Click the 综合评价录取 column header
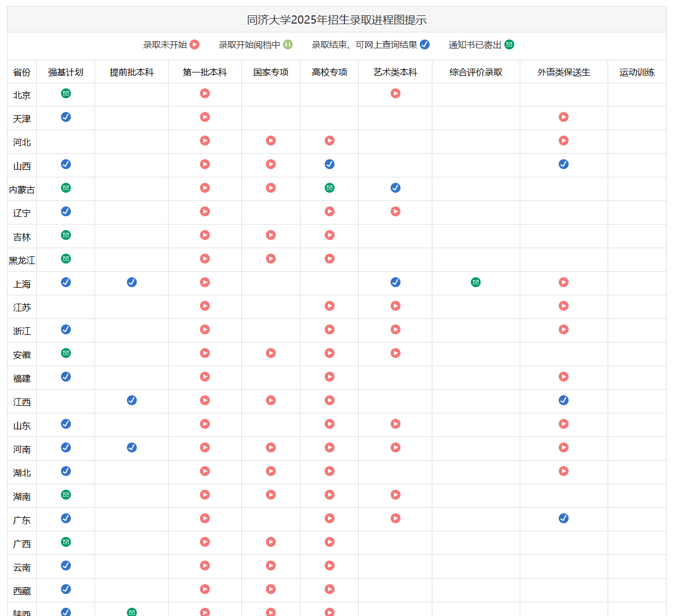 tap(476, 72)
